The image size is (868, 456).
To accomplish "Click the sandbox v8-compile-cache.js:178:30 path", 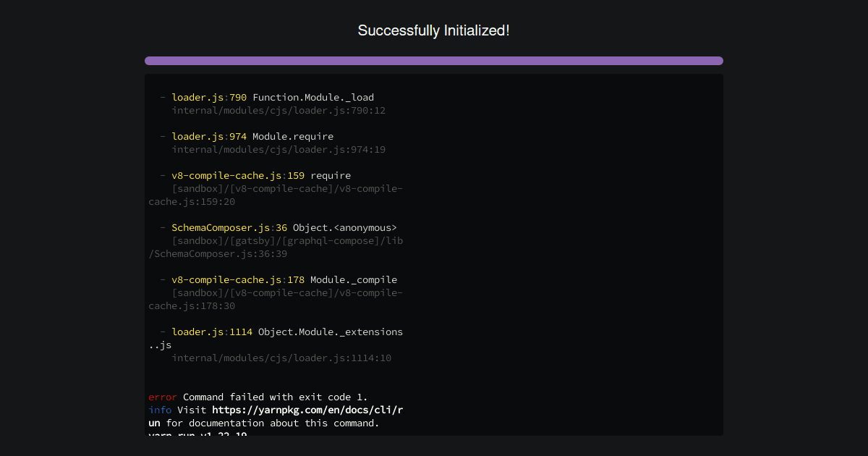I will click(x=276, y=299).
